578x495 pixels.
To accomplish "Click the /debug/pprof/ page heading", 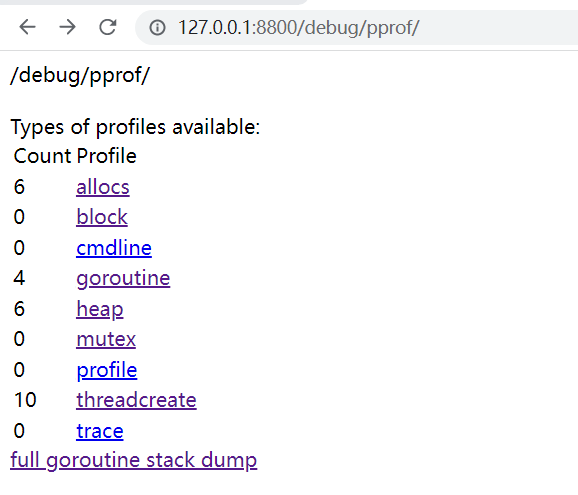I will click(80, 76).
